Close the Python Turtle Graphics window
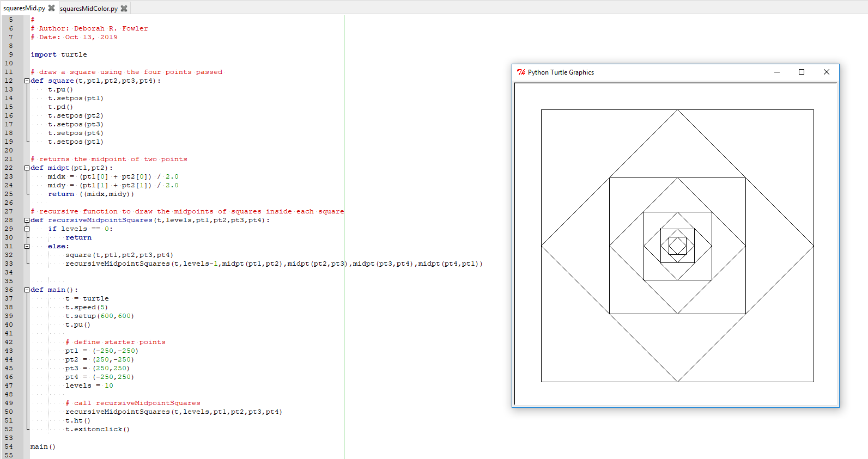Image resolution: width=868 pixels, height=459 pixels. pos(826,72)
